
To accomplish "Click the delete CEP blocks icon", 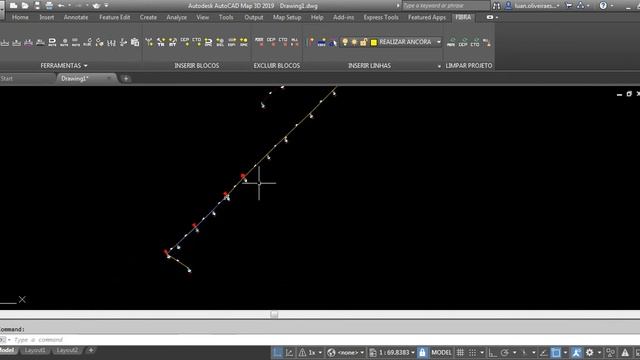I will click(x=271, y=42).
